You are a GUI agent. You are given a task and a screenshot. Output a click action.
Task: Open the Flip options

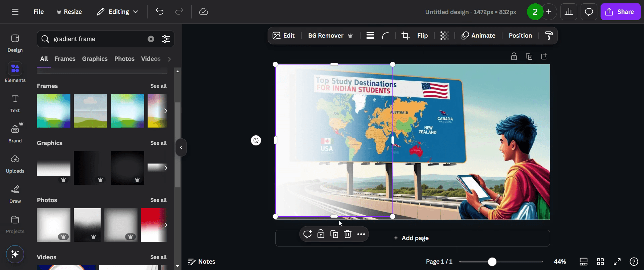coord(422,36)
